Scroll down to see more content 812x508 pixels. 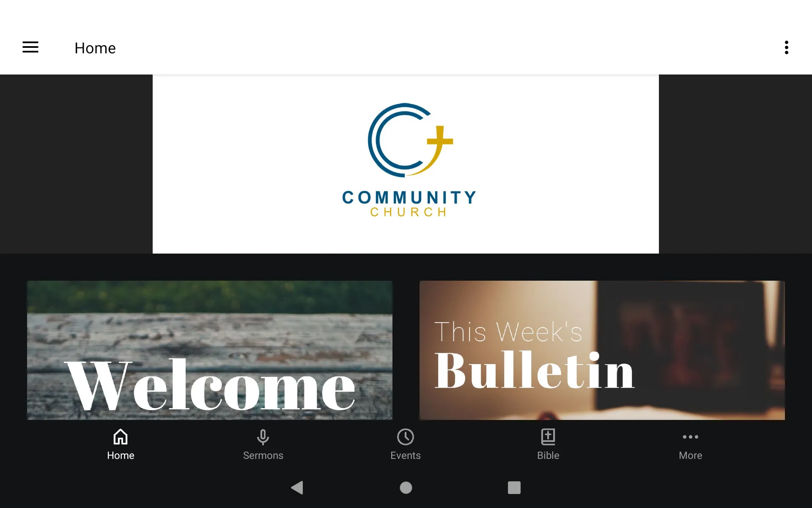[x=406, y=351]
